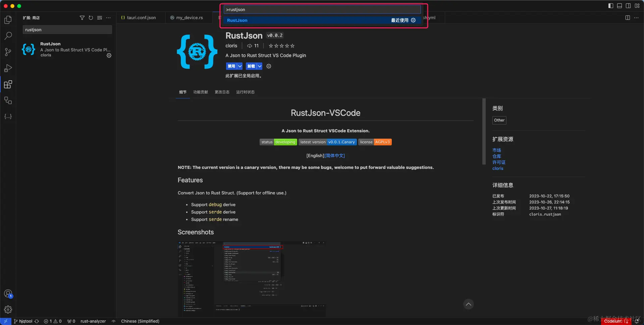Click the readme vertical scrollbar

pyautogui.click(x=484, y=131)
